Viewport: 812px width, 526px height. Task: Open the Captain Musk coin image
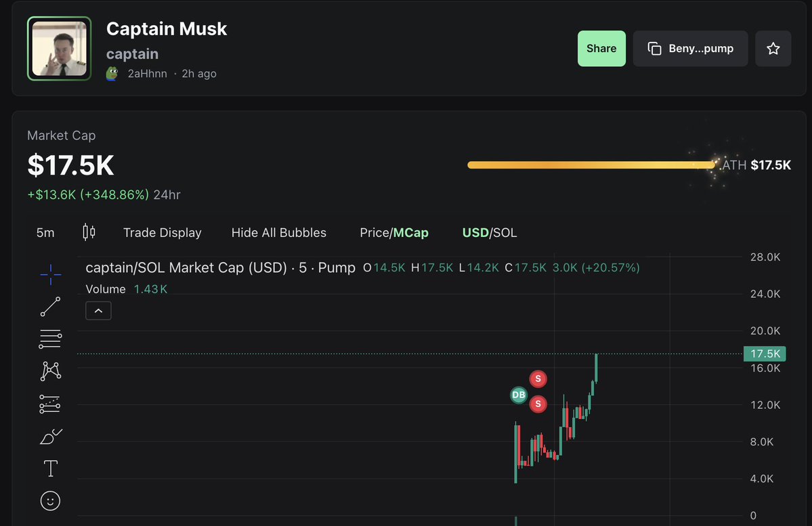tap(59, 49)
